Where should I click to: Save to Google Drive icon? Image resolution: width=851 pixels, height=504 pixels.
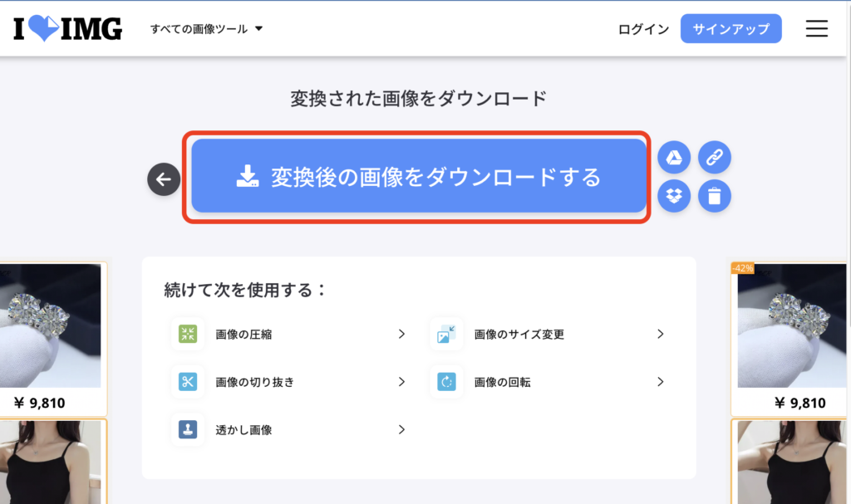point(674,157)
